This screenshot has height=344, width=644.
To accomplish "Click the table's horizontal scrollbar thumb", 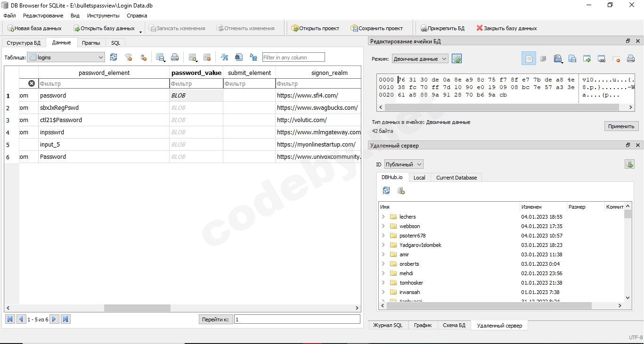I will [x=137, y=308].
